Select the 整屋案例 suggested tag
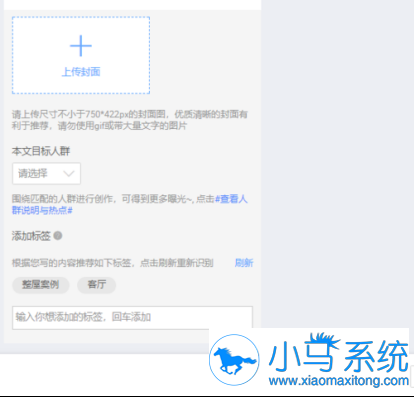The width and height of the screenshot is (414, 397). point(41,285)
